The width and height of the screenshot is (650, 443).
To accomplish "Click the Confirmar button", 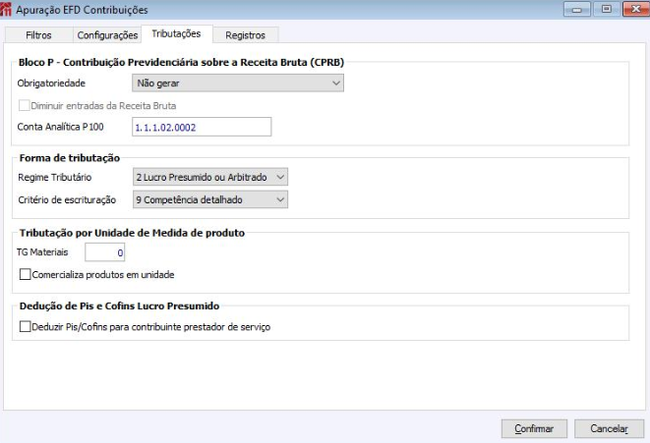I will point(534,428).
